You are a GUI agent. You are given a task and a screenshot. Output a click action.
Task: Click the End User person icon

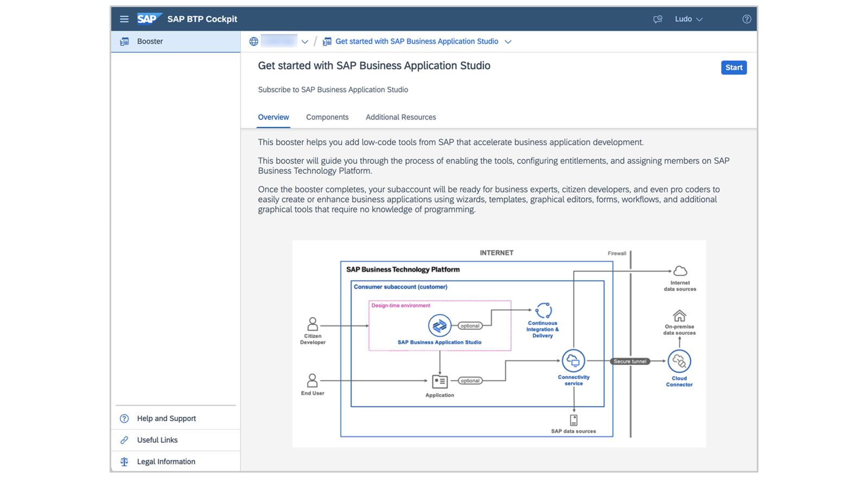(312, 380)
